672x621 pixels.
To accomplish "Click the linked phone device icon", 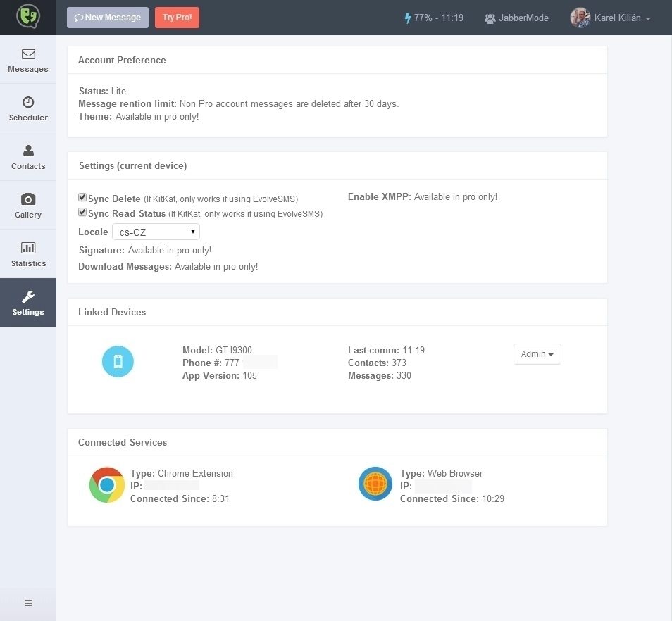I will tap(118, 361).
